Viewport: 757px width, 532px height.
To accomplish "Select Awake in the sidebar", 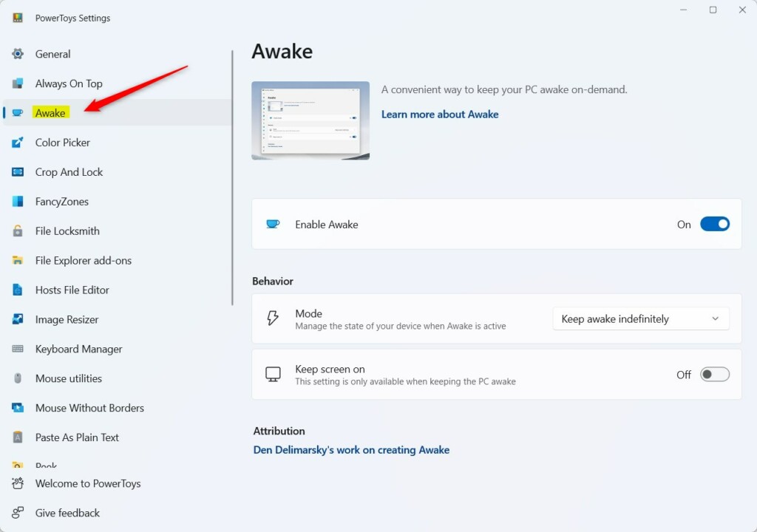I will tap(118, 112).
